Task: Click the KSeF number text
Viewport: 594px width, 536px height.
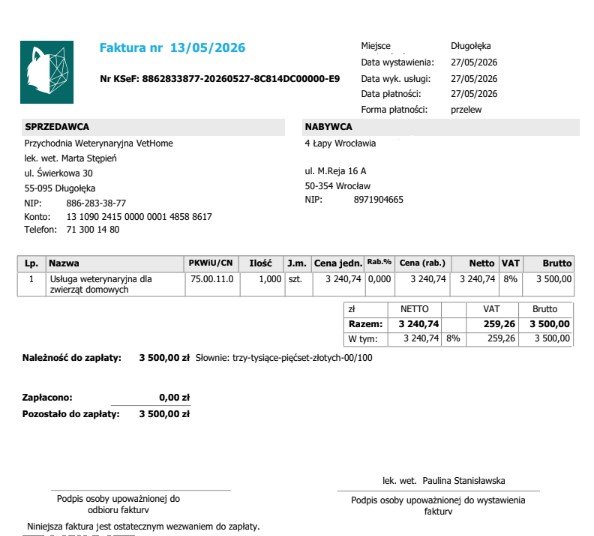Action: [220, 79]
